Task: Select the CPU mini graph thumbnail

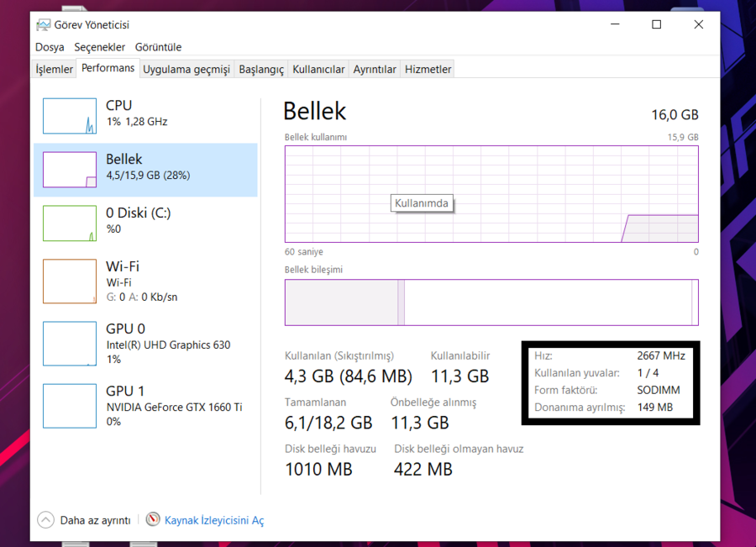Action: 70,116
